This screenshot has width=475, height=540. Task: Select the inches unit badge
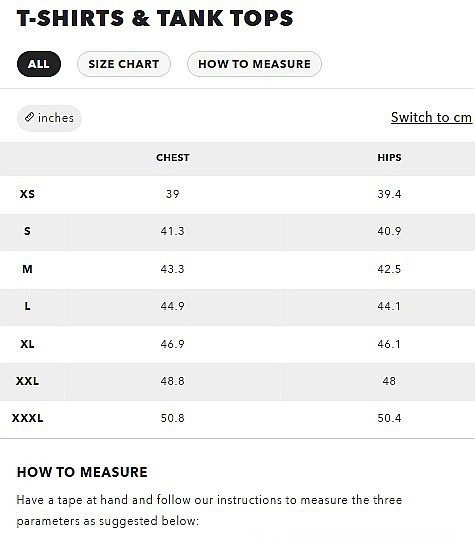pos(49,118)
